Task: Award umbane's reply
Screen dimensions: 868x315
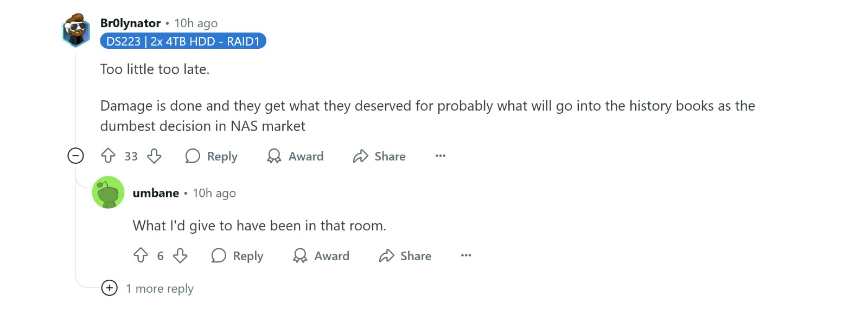Action: click(321, 255)
